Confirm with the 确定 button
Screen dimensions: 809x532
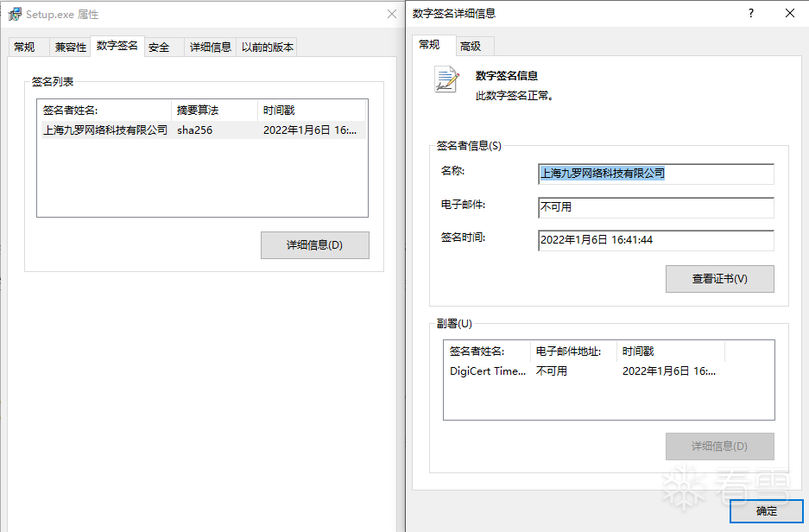tap(766, 511)
